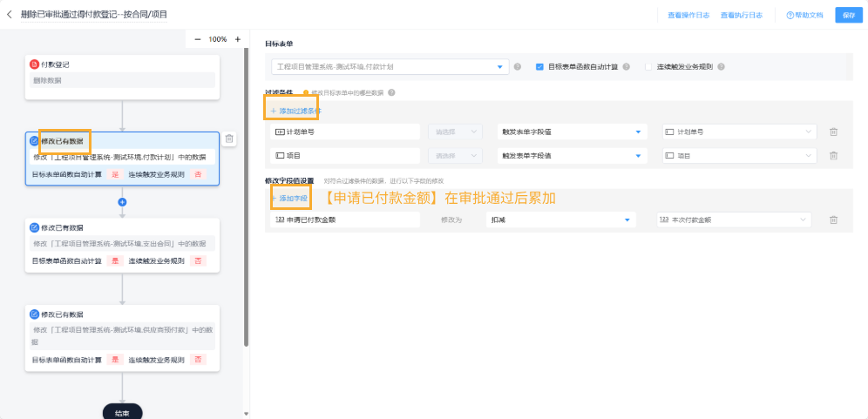868x419 pixels.
Task: Zoom out the flow canvas with minus
Action: (198, 39)
